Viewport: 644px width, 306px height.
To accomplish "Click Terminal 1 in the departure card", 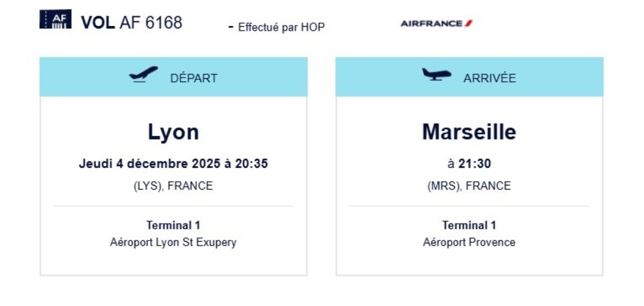I will pyautogui.click(x=173, y=226).
